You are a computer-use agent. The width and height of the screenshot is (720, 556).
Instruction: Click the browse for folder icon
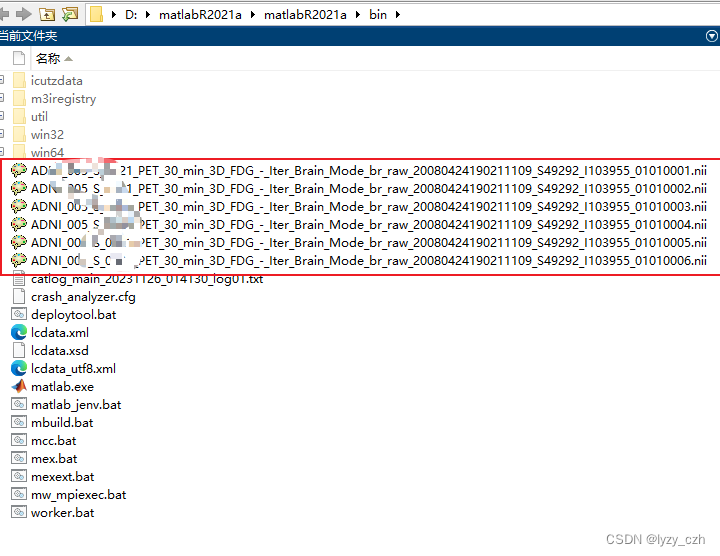click(x=70, y=15)
